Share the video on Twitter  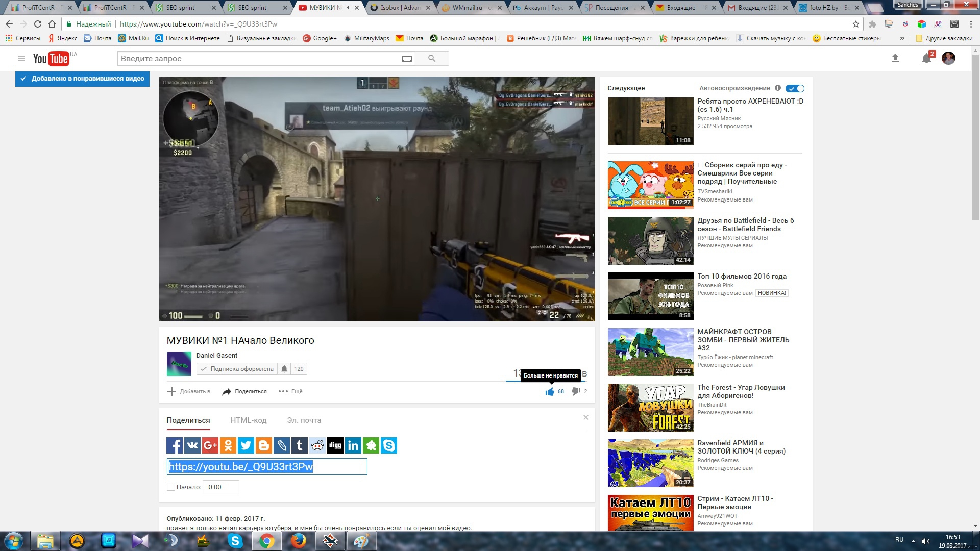coord(246,445)
